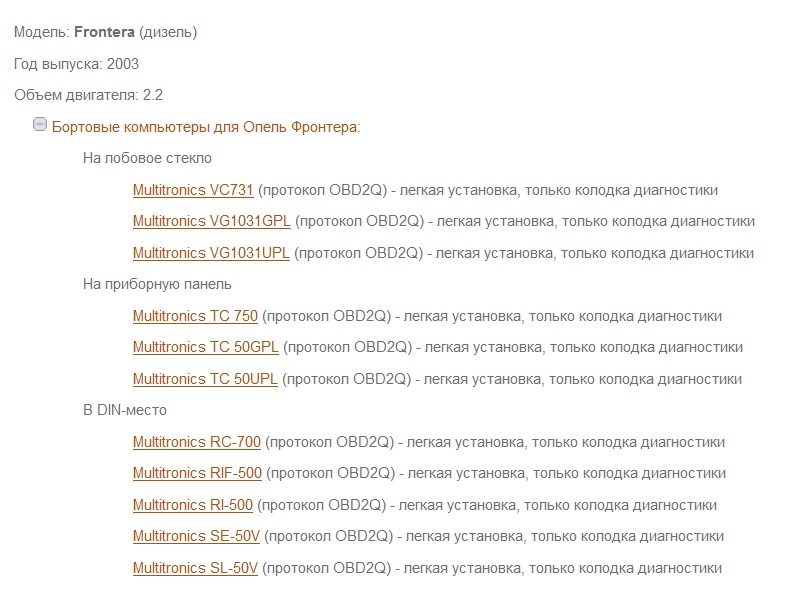This screenshot has width=791, height=601.
Task: Open the Multitronics RIF-500 link
Action: click(197, 473)
